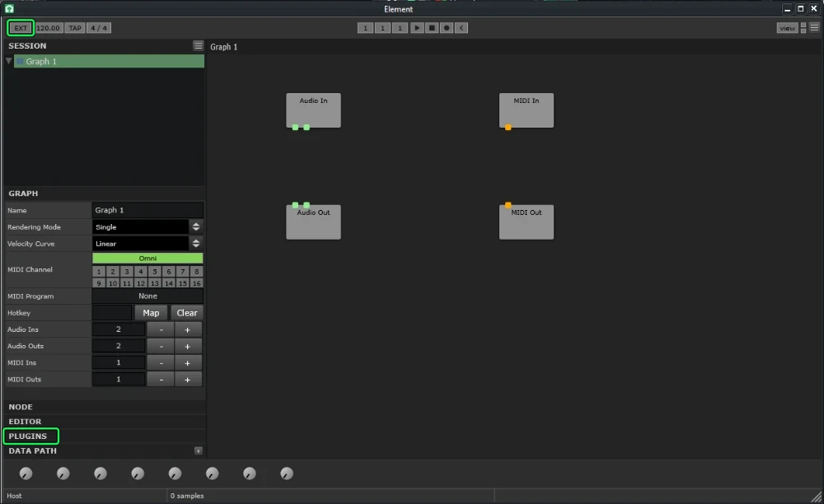The image size is (824, 504).
Task: Select the MIDI In node
Action: coord(526,110)
